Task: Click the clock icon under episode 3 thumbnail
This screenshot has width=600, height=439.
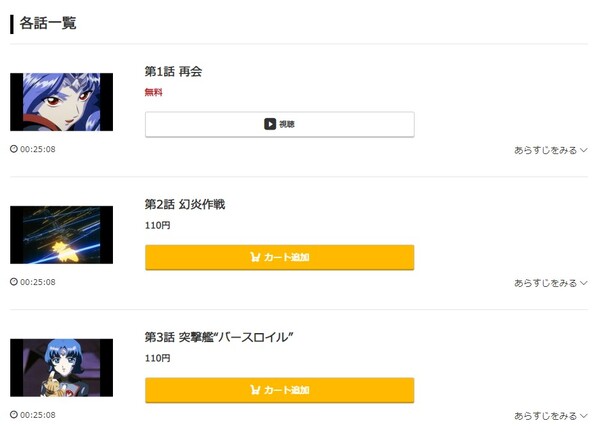Action: tap(14, 415)
